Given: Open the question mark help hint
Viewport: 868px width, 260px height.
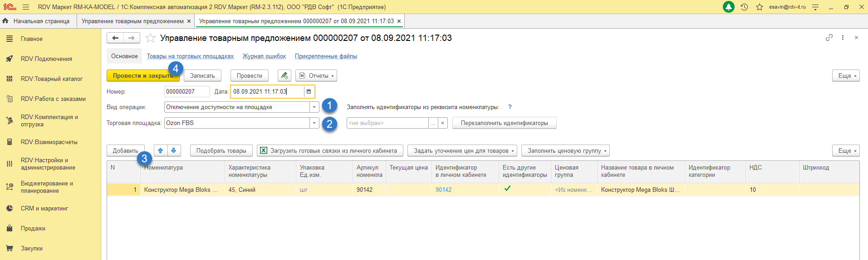Looking at the screenshot, I should pyautogui.click(x=510, y=107).
